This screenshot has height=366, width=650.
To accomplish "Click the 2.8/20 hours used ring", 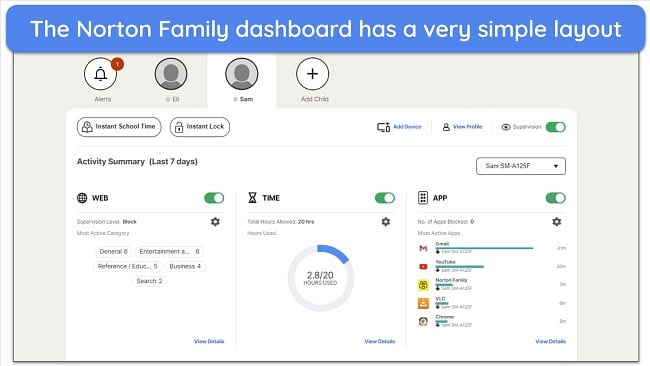I will click(320, 278).
